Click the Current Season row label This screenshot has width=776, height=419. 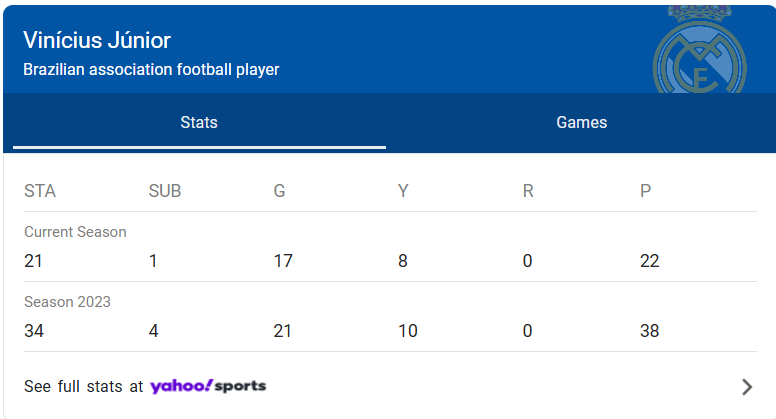[75, 232]
